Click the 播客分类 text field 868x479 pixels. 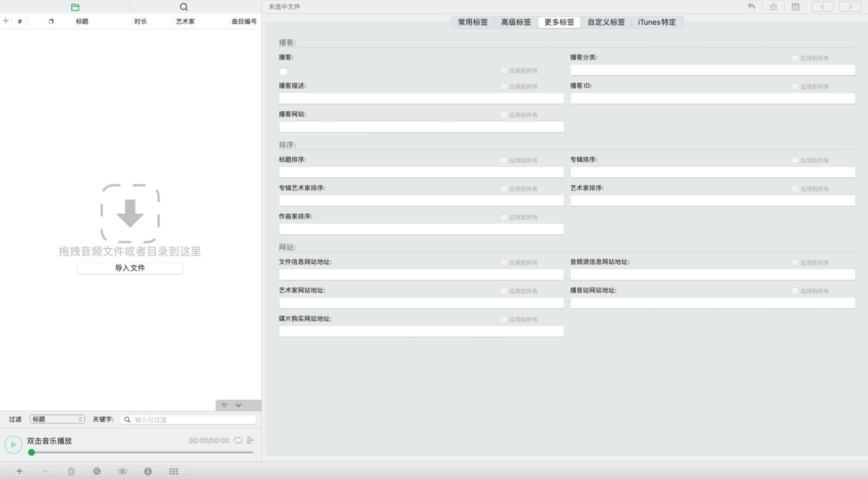(713, 70)
